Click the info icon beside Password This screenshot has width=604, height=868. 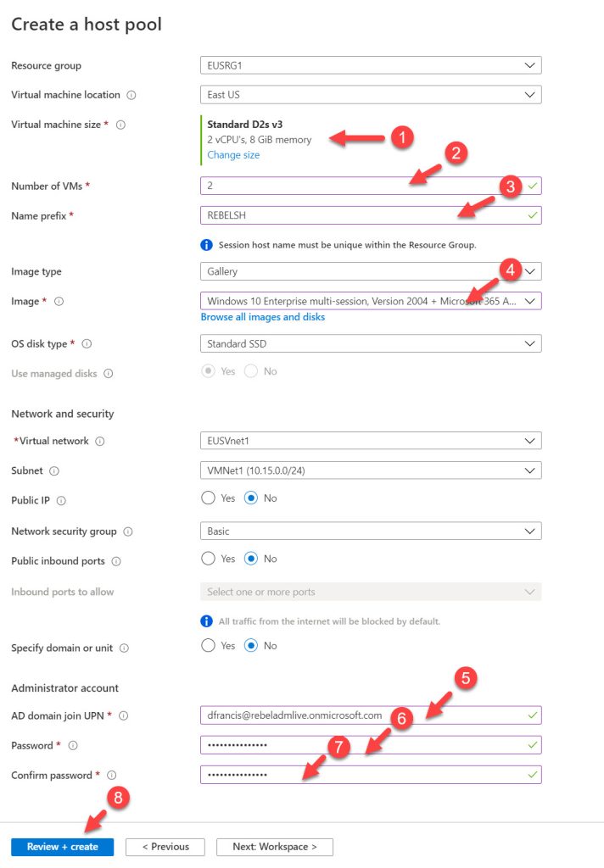(x=74, y=745)
